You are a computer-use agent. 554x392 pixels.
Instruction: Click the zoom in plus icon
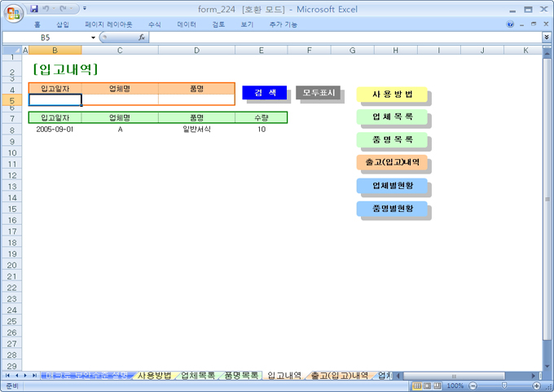point(537,385)
